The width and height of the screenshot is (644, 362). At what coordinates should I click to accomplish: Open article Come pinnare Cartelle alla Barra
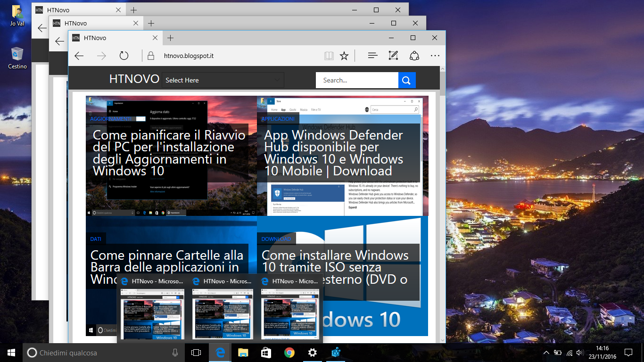click(167, 267)
